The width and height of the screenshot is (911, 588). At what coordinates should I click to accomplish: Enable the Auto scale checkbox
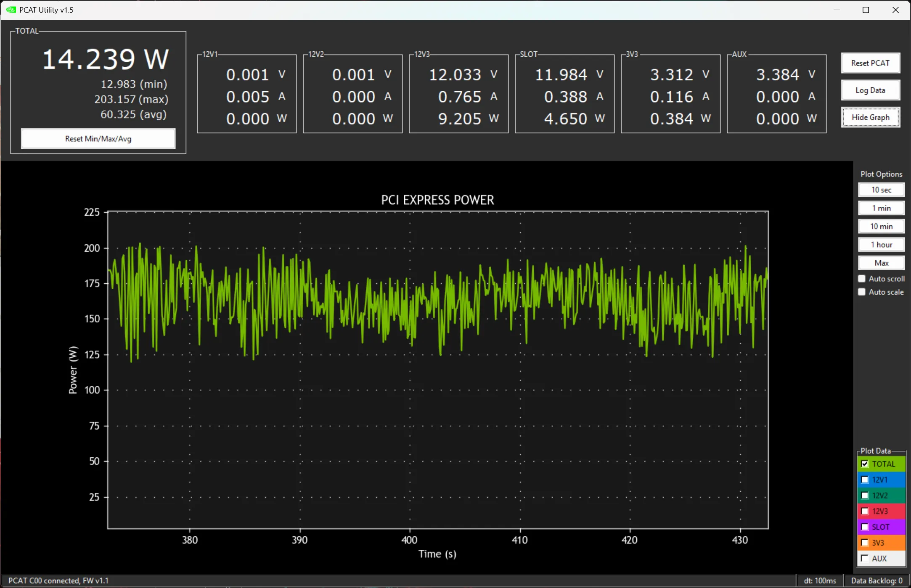pyautogui.click(x=862, y=292)
